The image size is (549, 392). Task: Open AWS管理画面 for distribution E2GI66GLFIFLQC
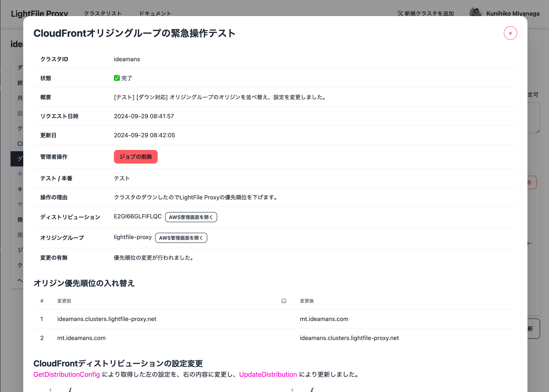pos(191,217)
